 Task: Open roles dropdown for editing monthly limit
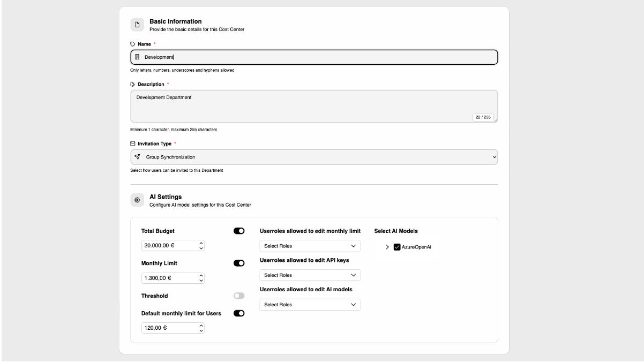310,246
